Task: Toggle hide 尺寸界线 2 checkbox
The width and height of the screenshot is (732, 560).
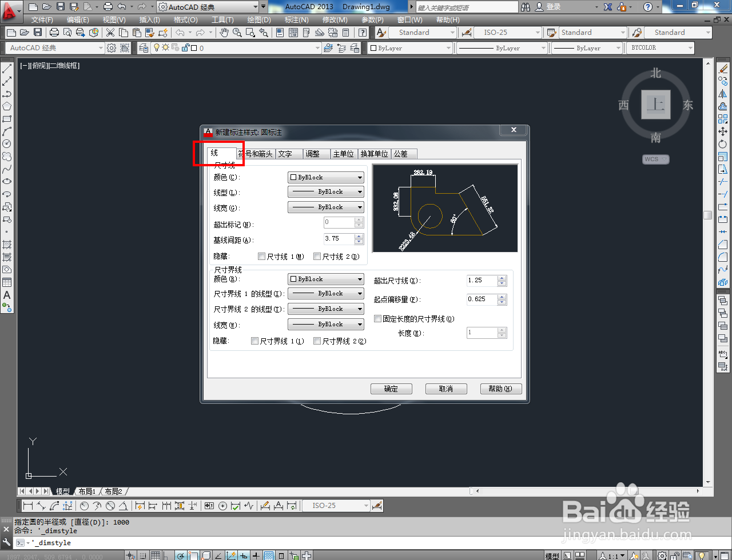Action: 317,341
